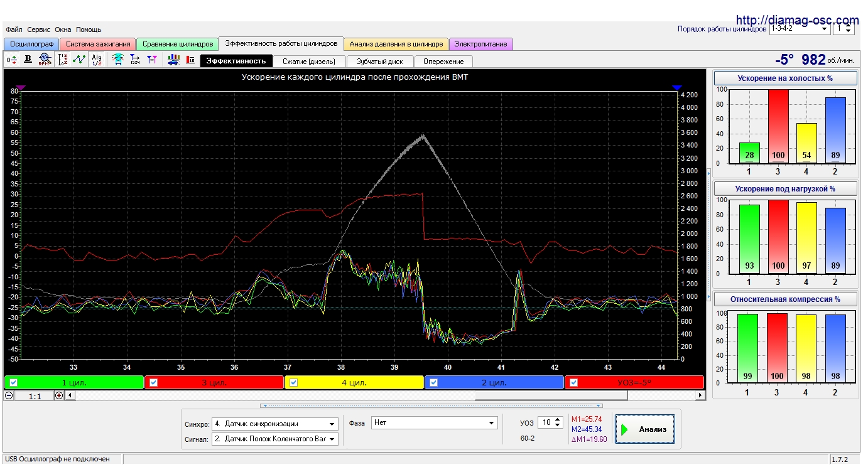Image resolution: width=868 pixels, height=467 pixels.
Task: Click the blue triangle marker above the chart
Action: (x=676, y=88)
